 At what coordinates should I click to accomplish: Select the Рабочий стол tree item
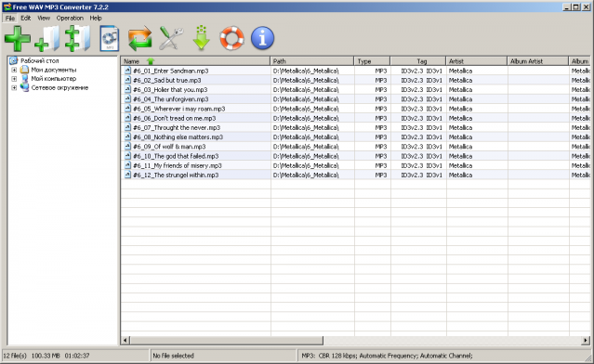click(39, 60)
